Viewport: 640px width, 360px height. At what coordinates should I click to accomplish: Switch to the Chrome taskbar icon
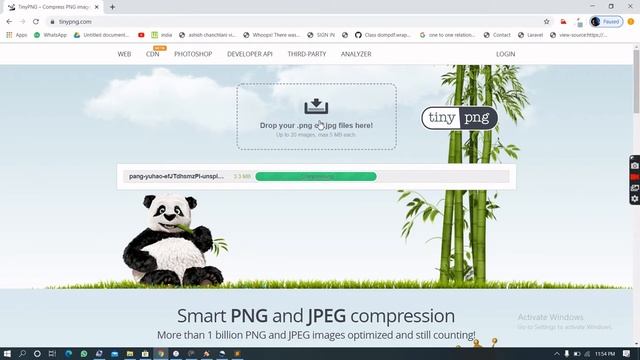161,353
